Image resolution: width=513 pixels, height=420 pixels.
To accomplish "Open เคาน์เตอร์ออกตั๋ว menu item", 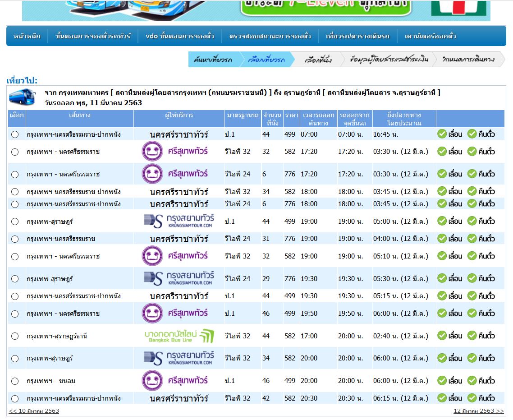I will pos(430,36).
